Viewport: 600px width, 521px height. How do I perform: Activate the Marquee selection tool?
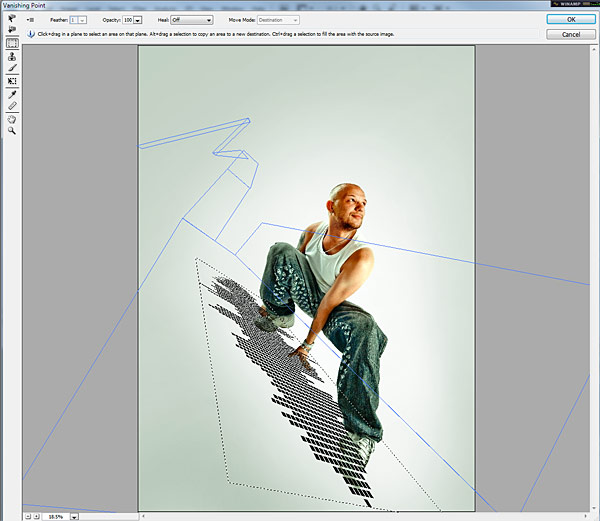click(12, 44)
